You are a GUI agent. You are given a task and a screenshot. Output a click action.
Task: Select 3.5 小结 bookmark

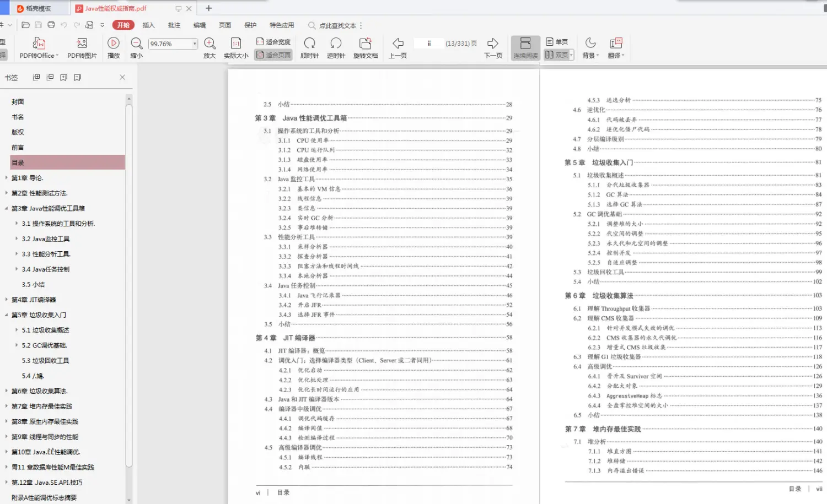tap(33, 285)
